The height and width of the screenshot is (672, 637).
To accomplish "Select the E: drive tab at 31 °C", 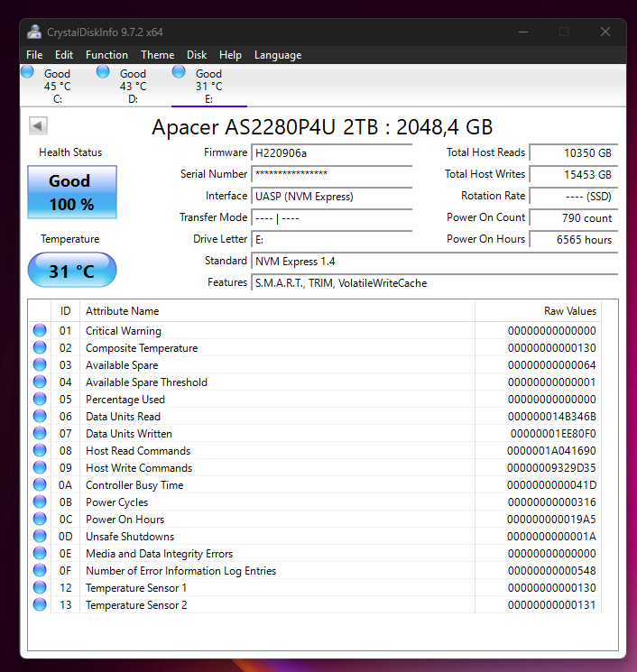I will (209, 86).
